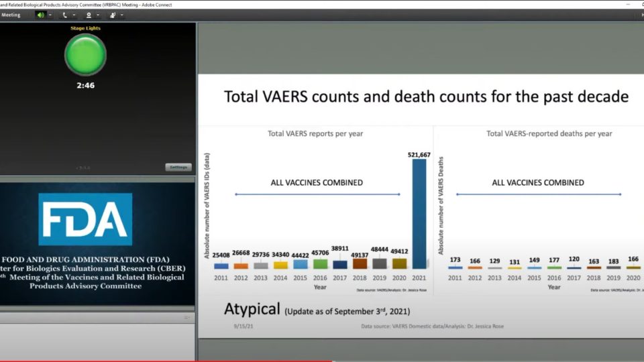This screenshot has width=644, height=362.
Task: Select the 131 deaths value label
Action: click(x=515, y=262)
